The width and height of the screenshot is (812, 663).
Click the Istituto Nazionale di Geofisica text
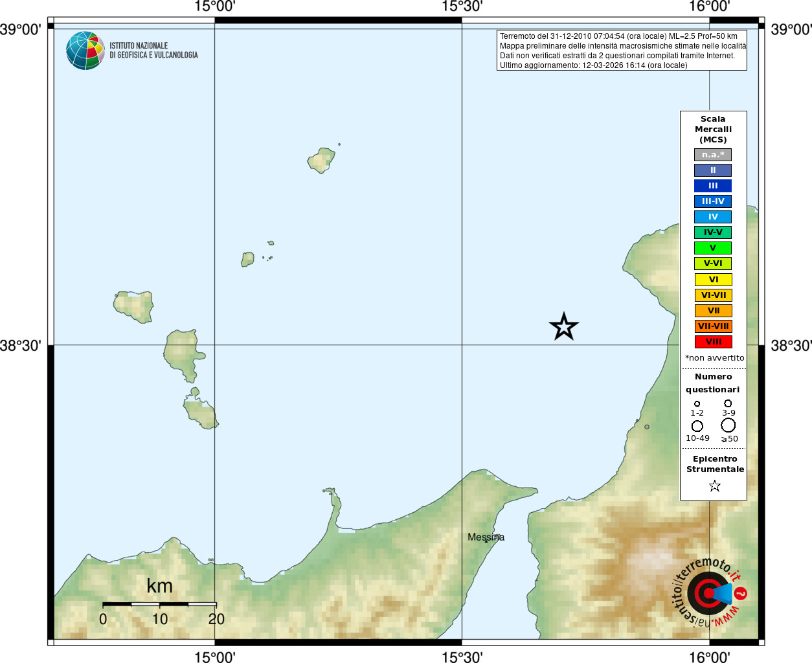[x=153, y=51]
